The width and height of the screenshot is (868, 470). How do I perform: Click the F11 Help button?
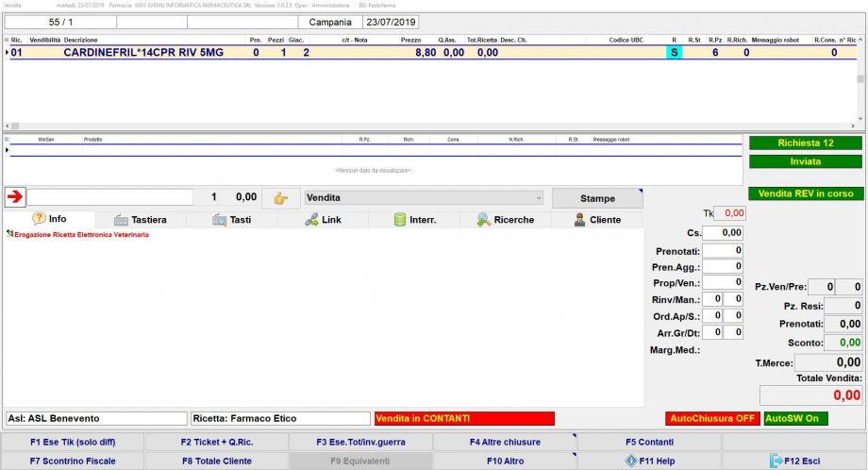(648, 461)
